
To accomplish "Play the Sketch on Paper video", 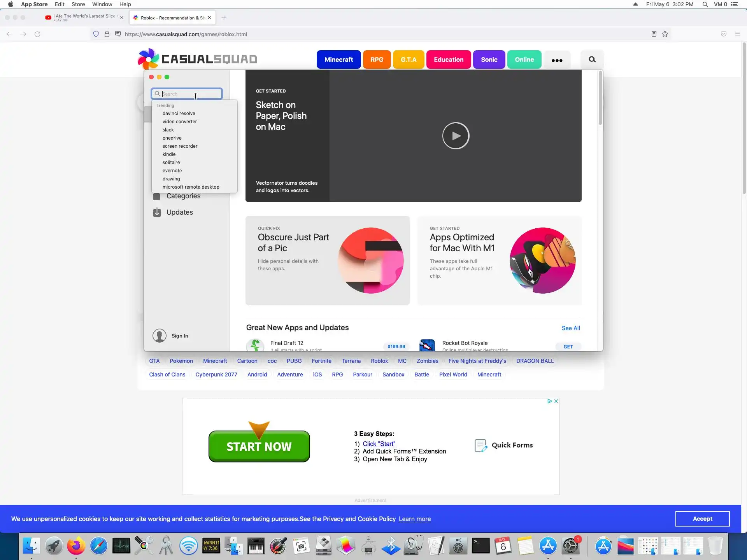I will click(x=456, y=136).
